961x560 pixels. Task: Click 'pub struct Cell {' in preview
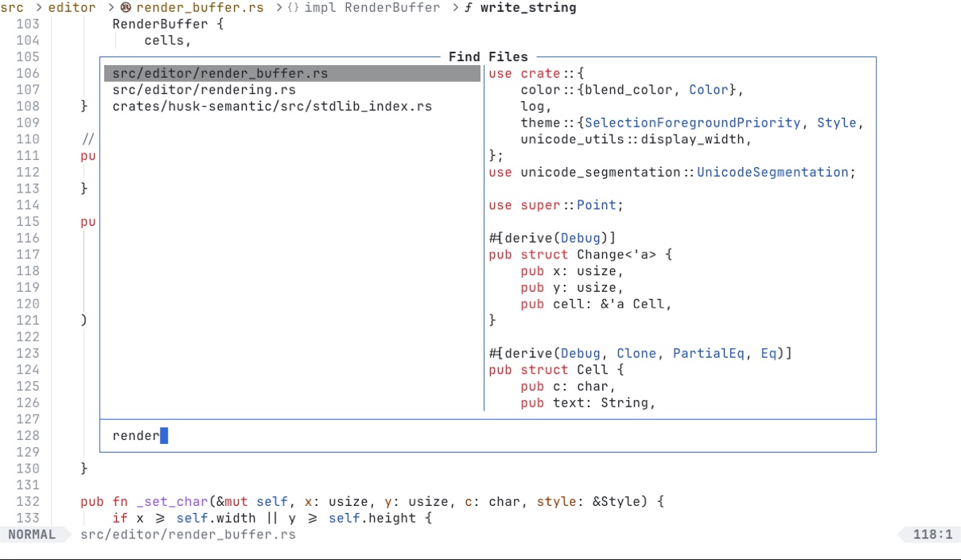(x=557, y=370)
